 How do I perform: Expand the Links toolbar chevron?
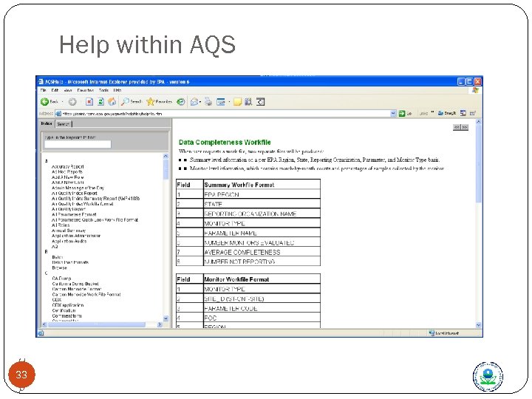pos(432,112)
